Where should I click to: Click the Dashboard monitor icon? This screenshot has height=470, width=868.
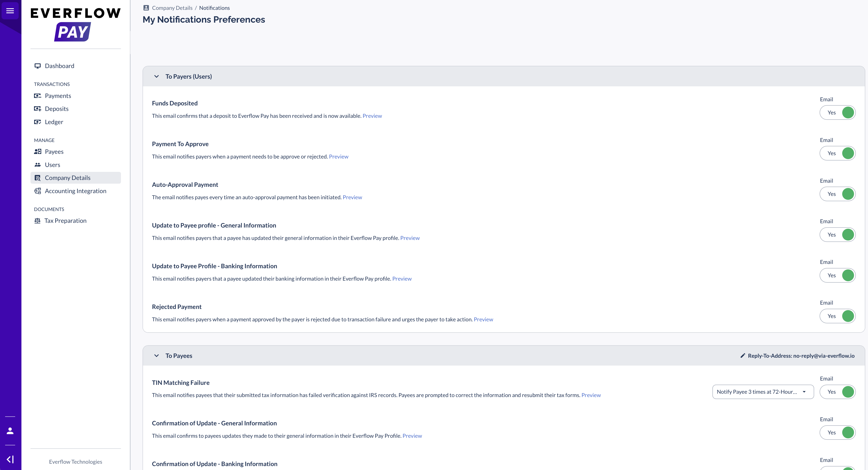click(x=37, y=66)
